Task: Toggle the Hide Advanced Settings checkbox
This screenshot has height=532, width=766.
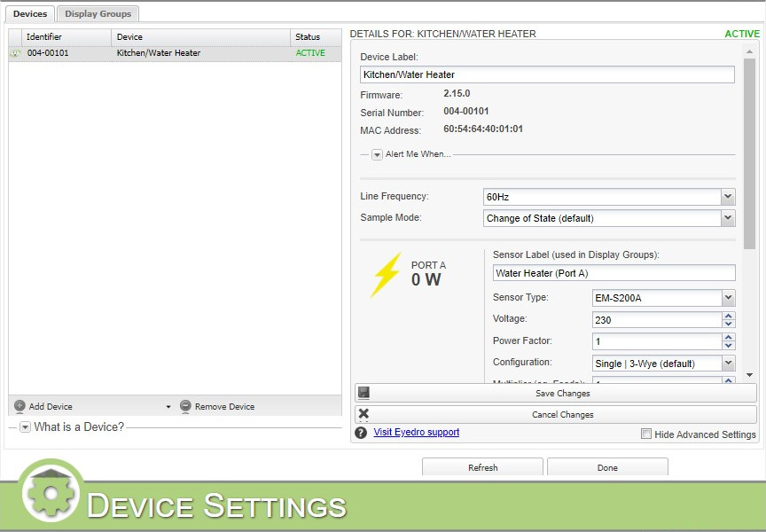Action: [645, 434]
